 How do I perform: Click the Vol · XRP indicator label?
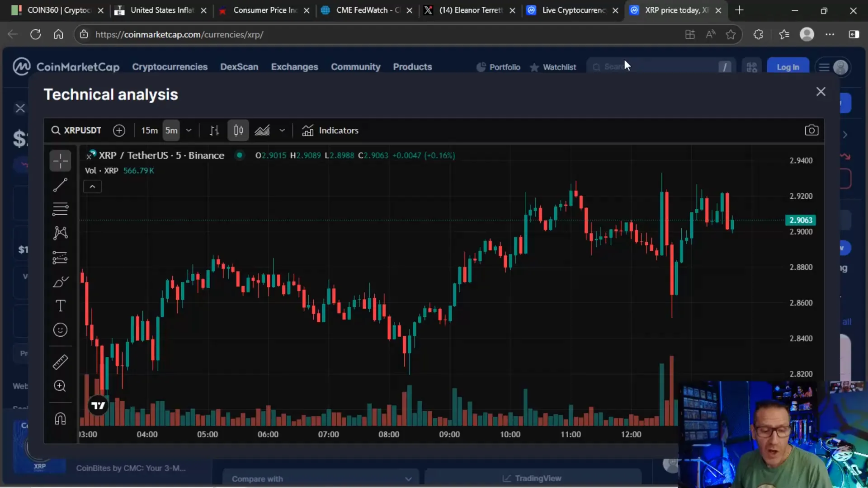pyautogui.click(x=102, y=171)
